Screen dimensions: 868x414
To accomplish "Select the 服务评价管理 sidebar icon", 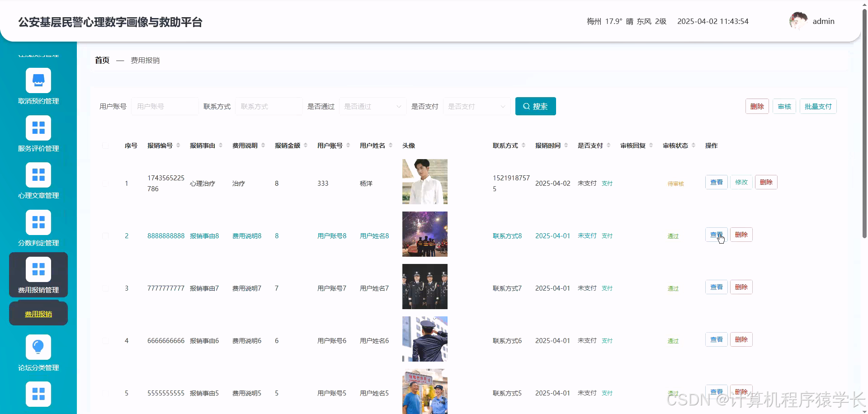I will click(x=38, y=127).
